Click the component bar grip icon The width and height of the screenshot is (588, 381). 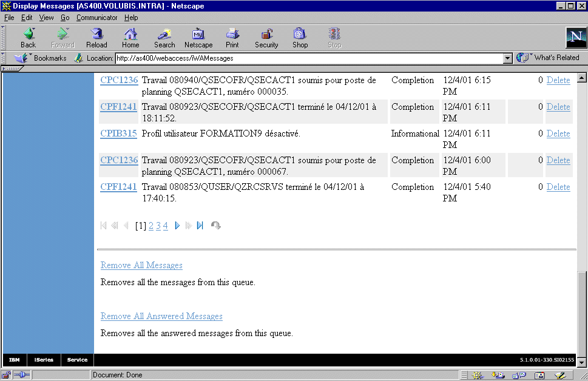(464, 375)
